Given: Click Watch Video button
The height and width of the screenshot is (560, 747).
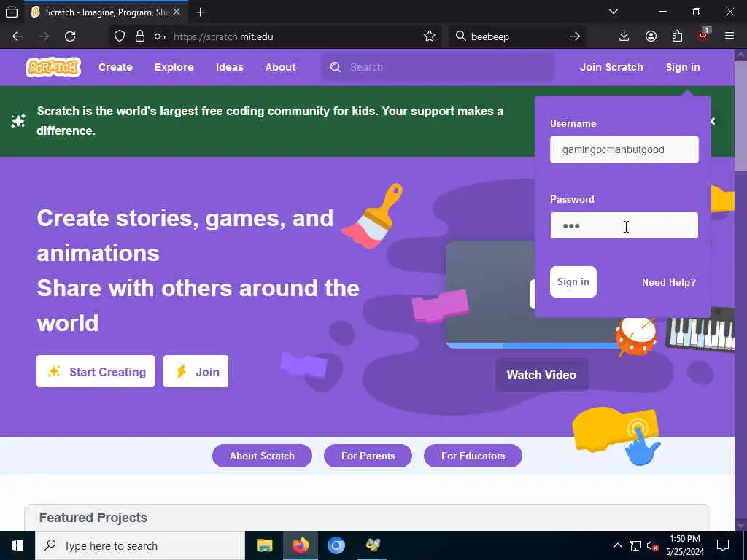Looking at the screenshot, I should [x=541, y=375].
